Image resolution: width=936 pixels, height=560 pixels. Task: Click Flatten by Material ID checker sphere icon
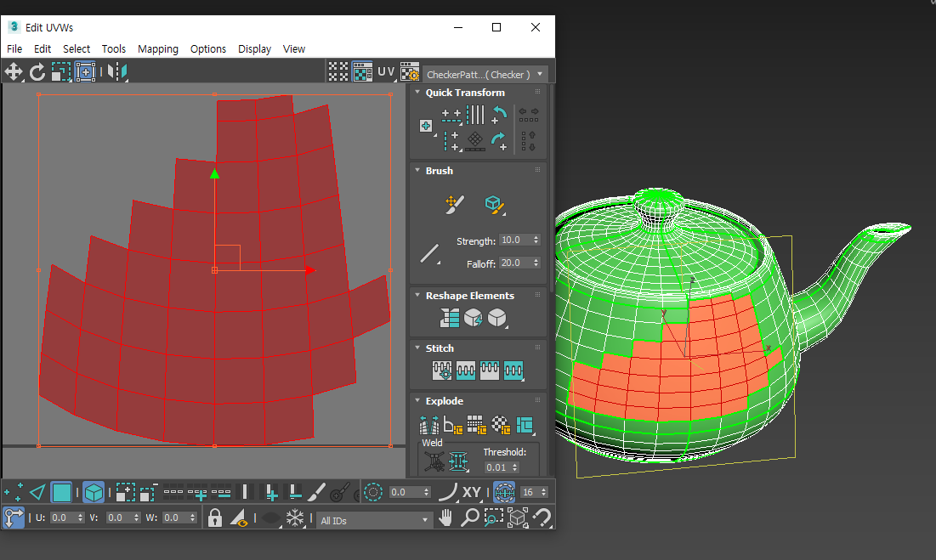tap(500, 425)
